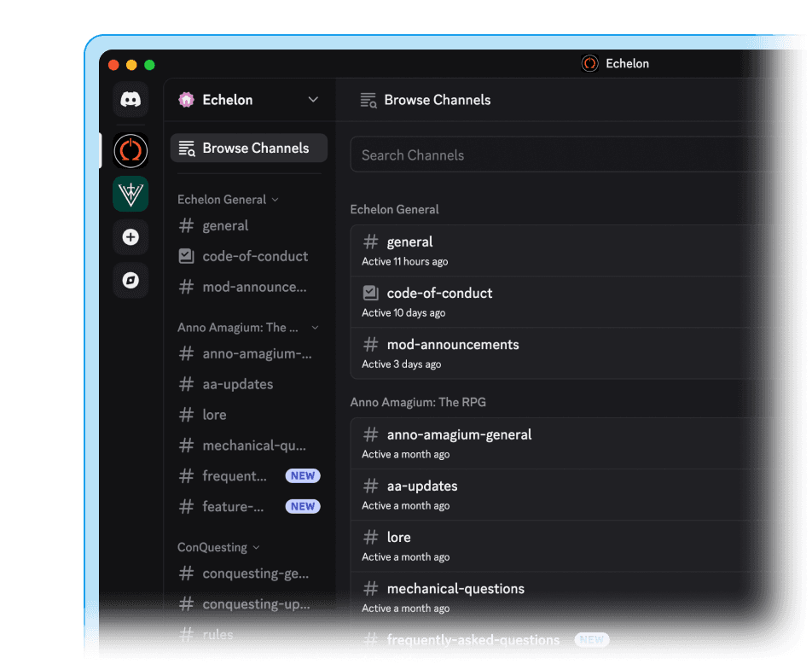The width and height of the screenshot is (812, 664).
Task: Open mechanical-qu... channel in sidebar
Action: [x=249, y=446]
